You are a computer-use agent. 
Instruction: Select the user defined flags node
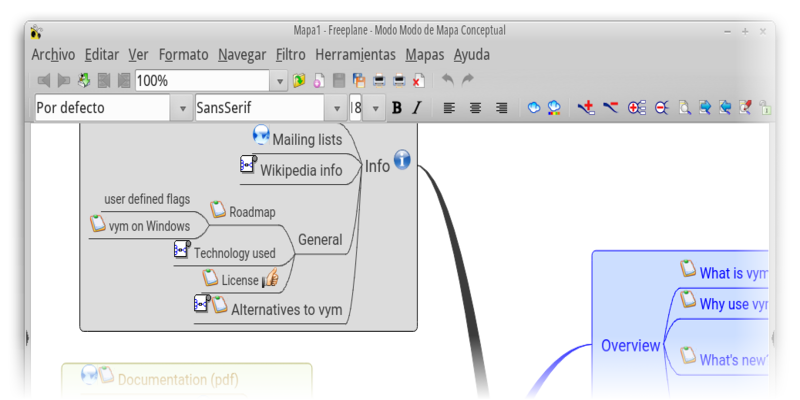tap(147, 199)
